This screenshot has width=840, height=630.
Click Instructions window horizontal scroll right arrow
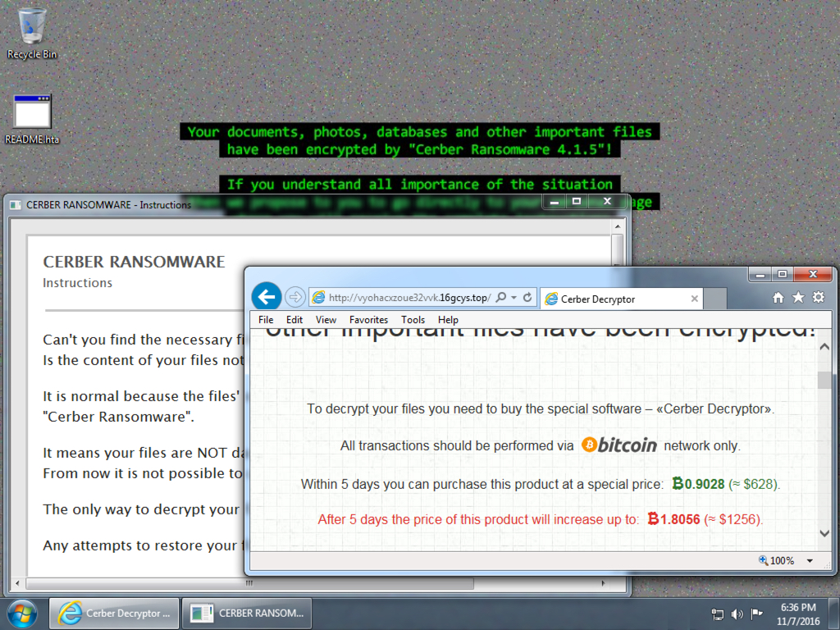point(604,583)
